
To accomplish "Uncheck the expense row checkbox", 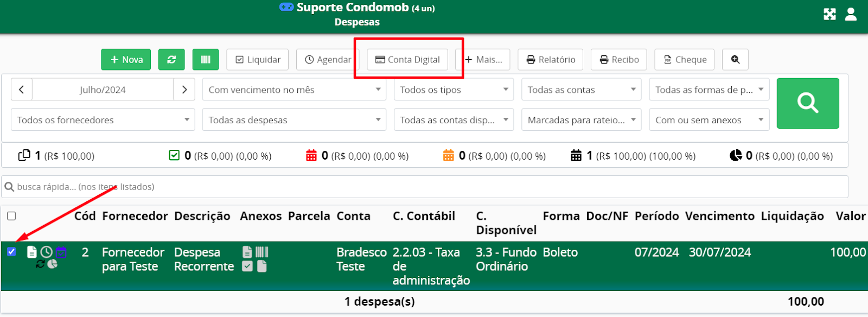I will pos(11,252).
